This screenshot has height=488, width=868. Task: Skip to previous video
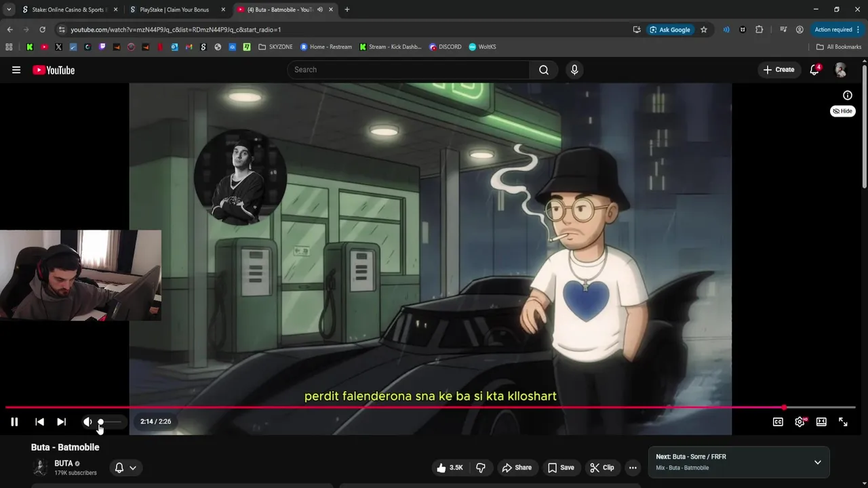pos(39,422)
